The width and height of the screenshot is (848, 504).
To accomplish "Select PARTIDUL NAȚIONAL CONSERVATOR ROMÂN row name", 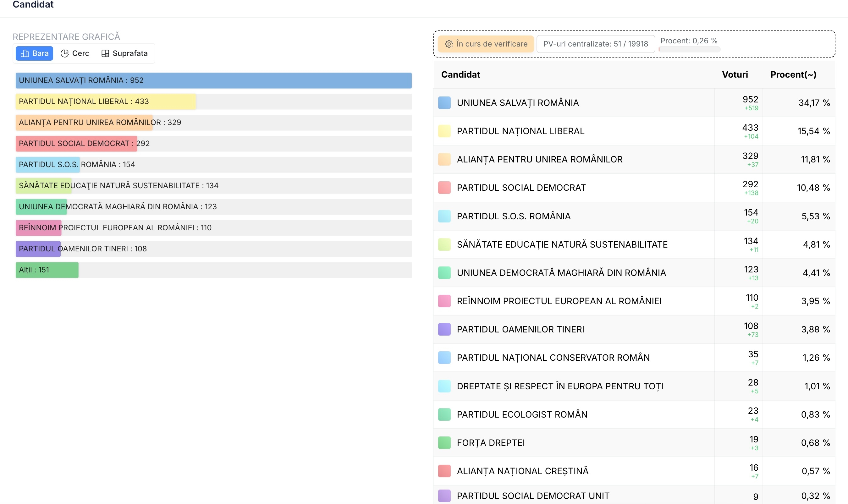I will [553, 358].
